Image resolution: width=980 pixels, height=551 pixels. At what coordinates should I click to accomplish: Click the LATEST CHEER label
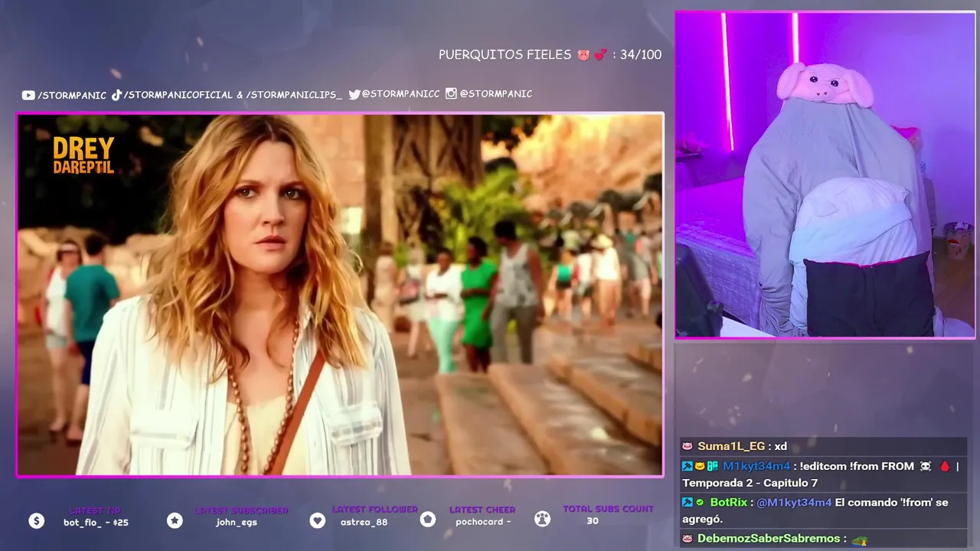point(482,510)
